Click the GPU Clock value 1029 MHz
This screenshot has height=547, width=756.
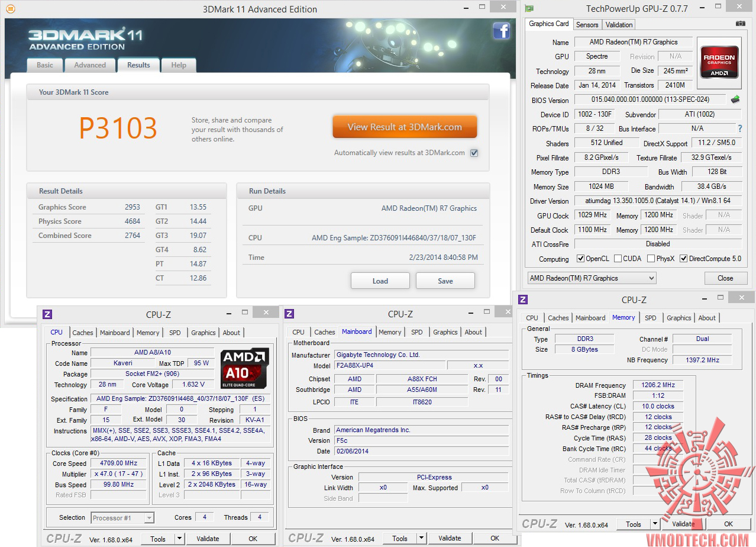pos(592,215)
